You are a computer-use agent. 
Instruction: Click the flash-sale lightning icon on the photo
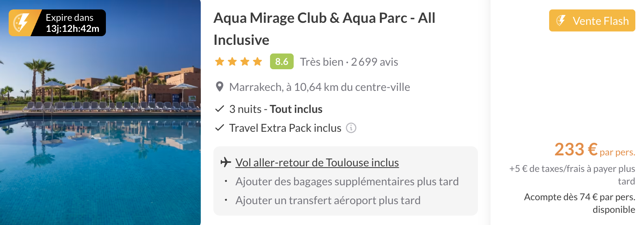[21, 23]
